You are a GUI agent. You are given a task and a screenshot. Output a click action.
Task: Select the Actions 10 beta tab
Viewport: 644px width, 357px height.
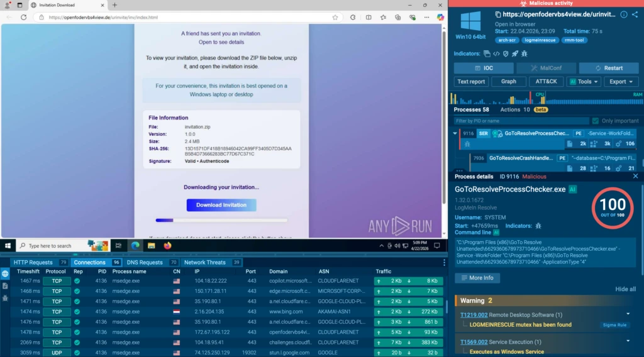click(524, 109)
